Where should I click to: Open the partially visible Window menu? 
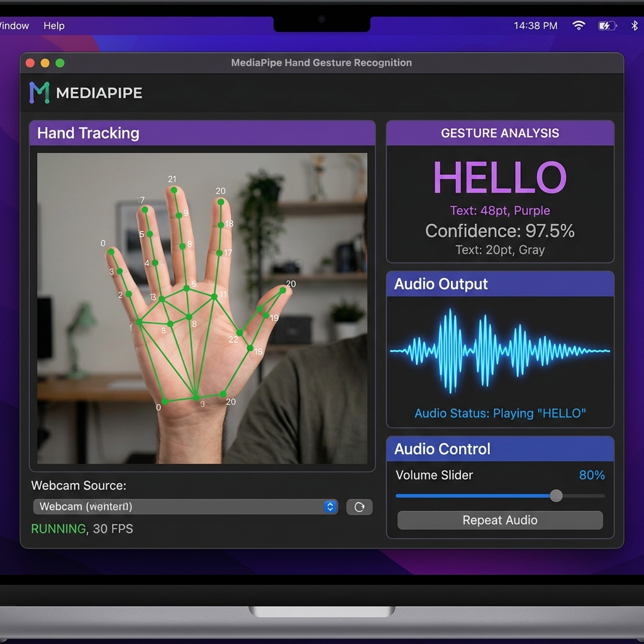14,25
